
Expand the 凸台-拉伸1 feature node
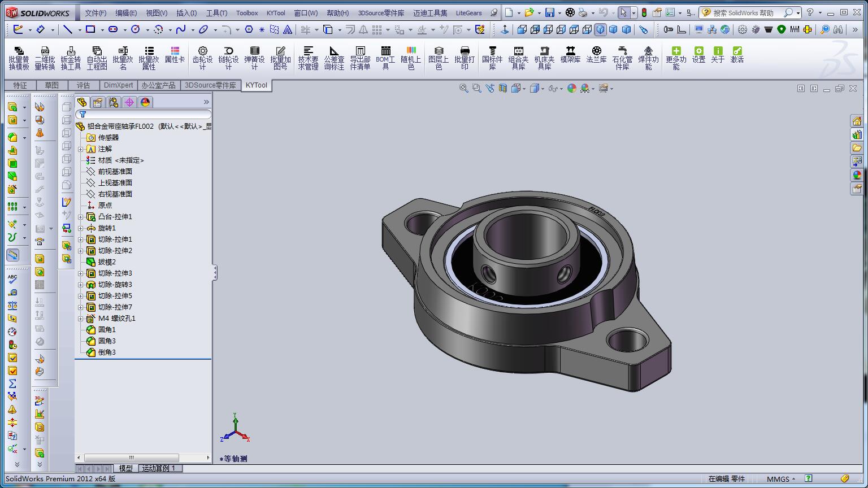tap(80, 217)
